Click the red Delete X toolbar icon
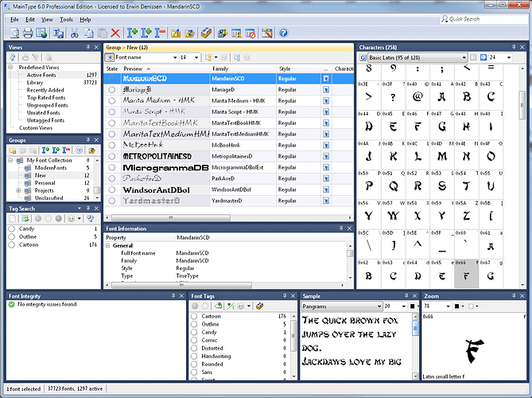The width and height of the screenshot is (532, 398). (115, 33)
